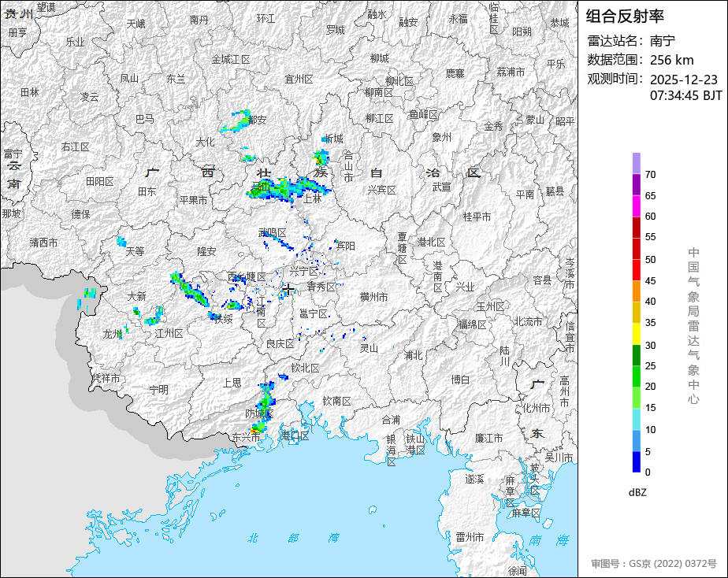The image size is (728, 578).
Task: Click the 忻城 map label
Action: tap(334, 139)
